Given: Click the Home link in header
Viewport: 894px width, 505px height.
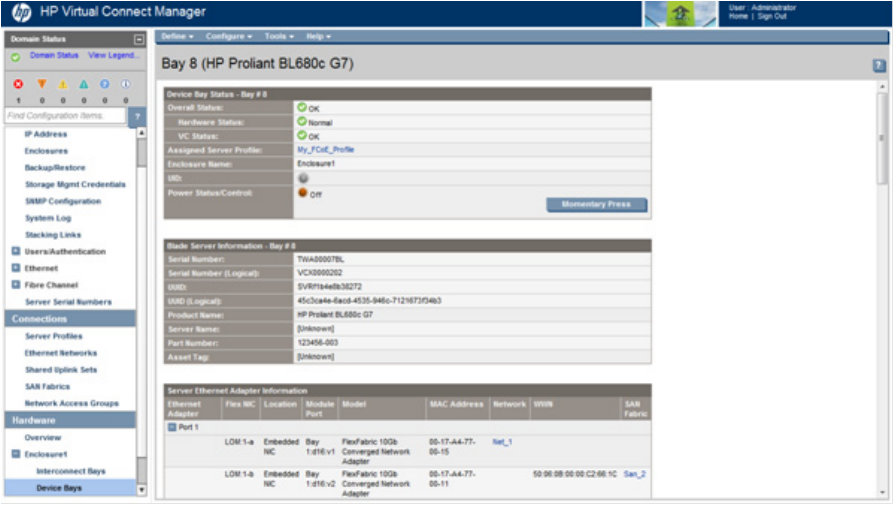Looking at the screenshot, I should point(738,17).
